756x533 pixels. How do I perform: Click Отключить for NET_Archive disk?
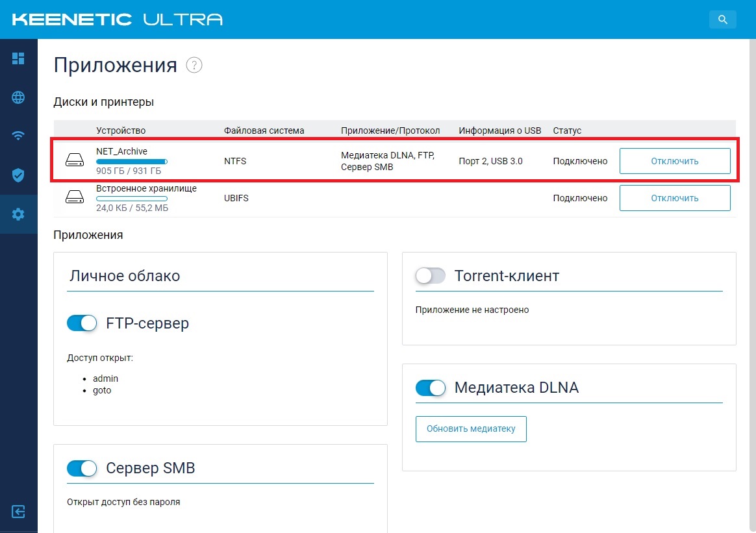click(675, 161)
